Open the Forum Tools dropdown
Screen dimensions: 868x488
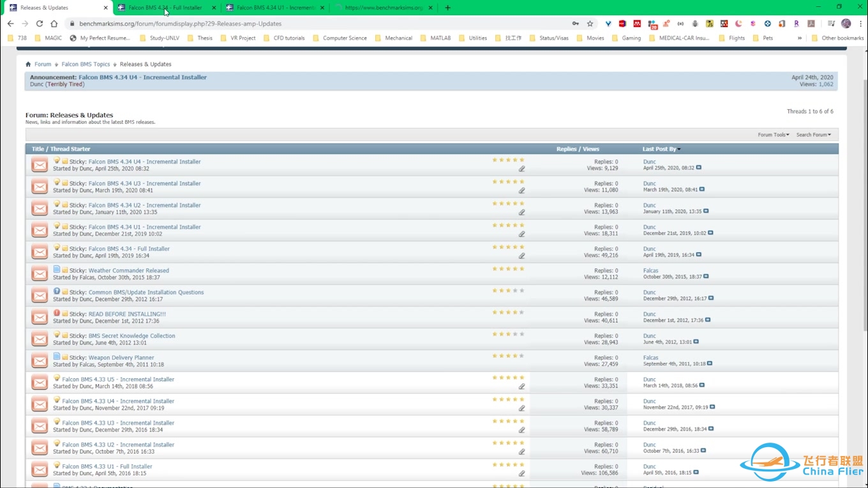tap(773, 135)
